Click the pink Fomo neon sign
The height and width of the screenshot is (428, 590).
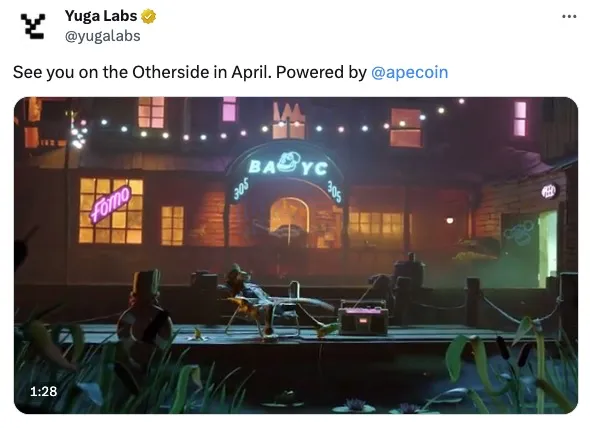pyautogui.click(x=110, y=204)
